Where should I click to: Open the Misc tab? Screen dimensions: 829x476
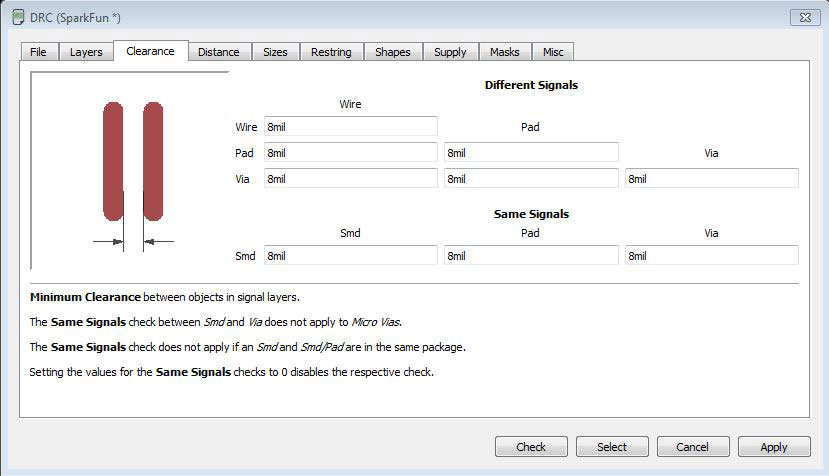[x=553, y=52]
